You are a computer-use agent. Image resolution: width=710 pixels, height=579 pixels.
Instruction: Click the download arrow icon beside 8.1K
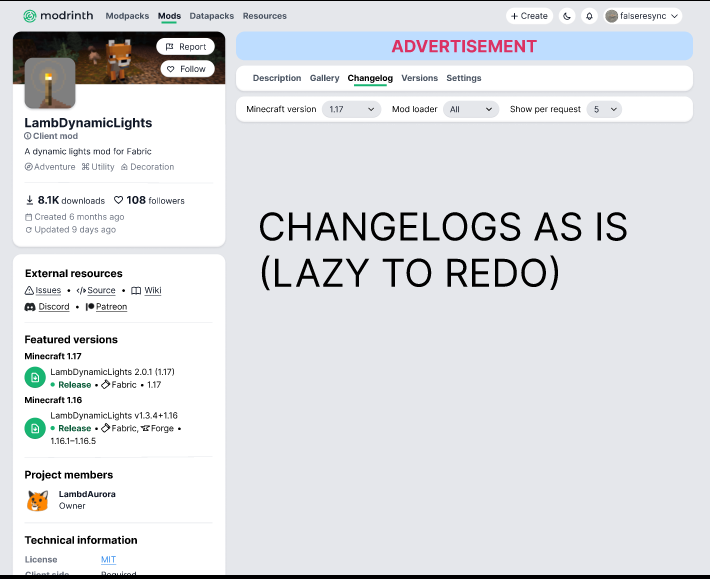(29, 200)
